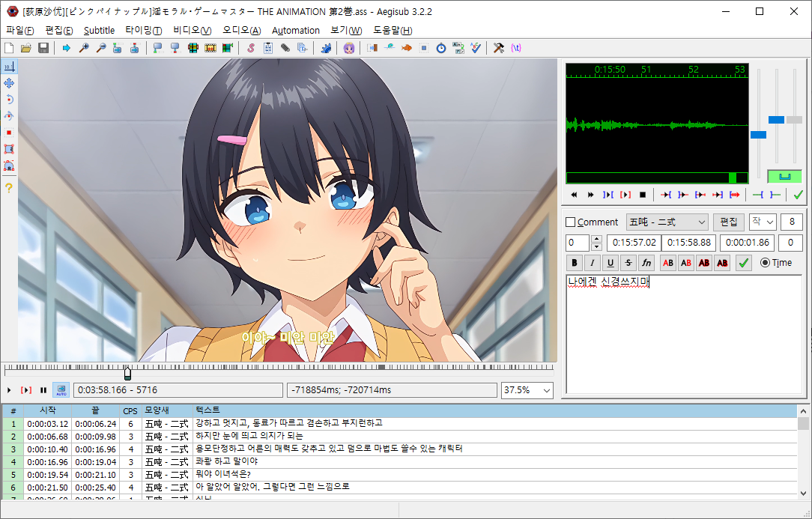Screen dimensions: 812x519
Task: Pause the video playback
Action: (x=43, y=390)
